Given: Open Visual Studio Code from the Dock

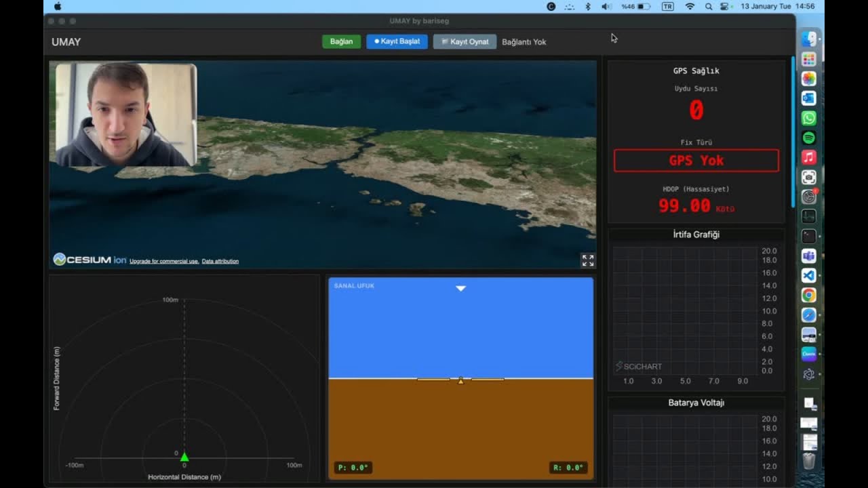Looking at the screenshot, I should [x=809, y=276].
